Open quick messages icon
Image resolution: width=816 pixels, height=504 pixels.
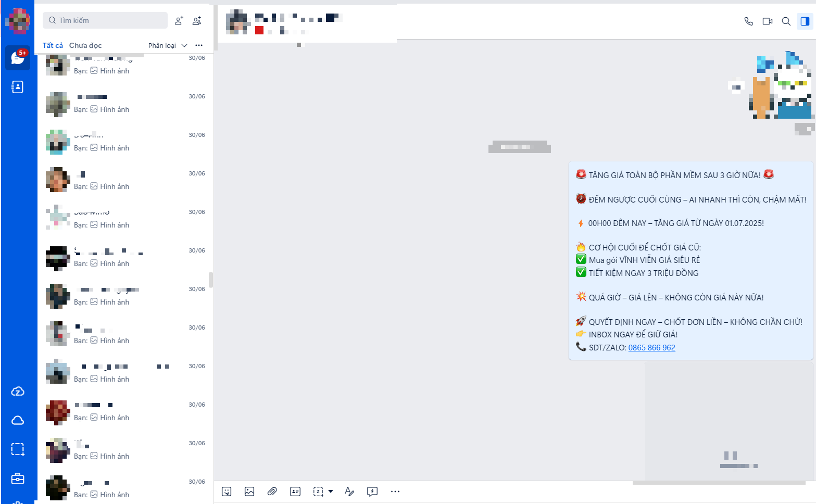(372, 492)
